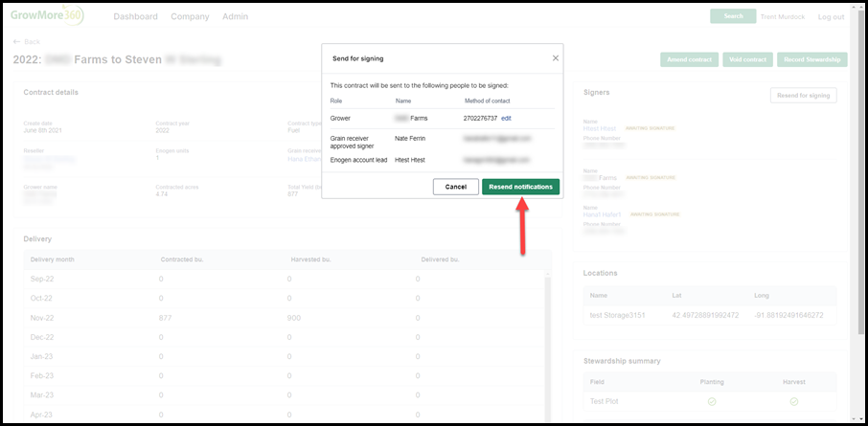Viewport: 868px width, 426px height.
Task: Close the Send for signing dialog
Action: point(556,58)
